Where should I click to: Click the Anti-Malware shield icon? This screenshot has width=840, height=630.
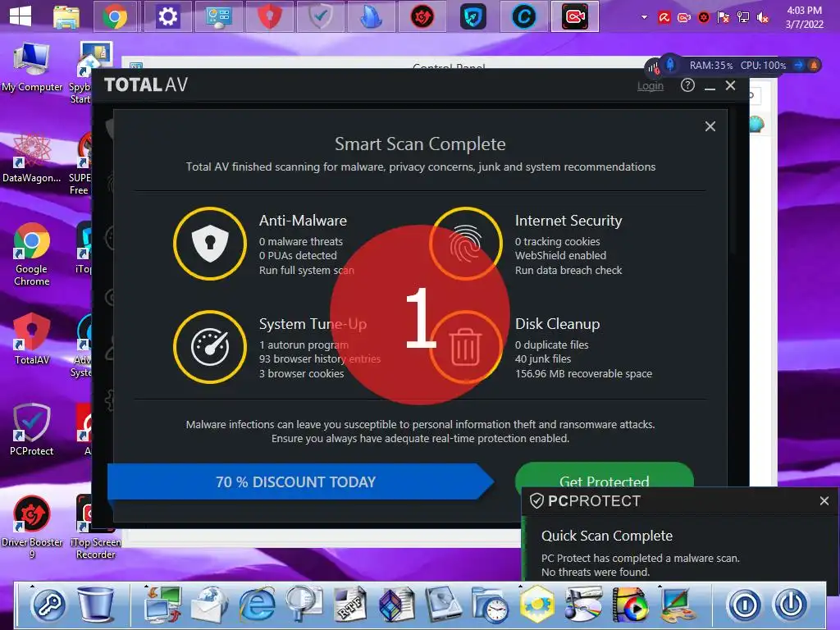click(x=210, y=243)
